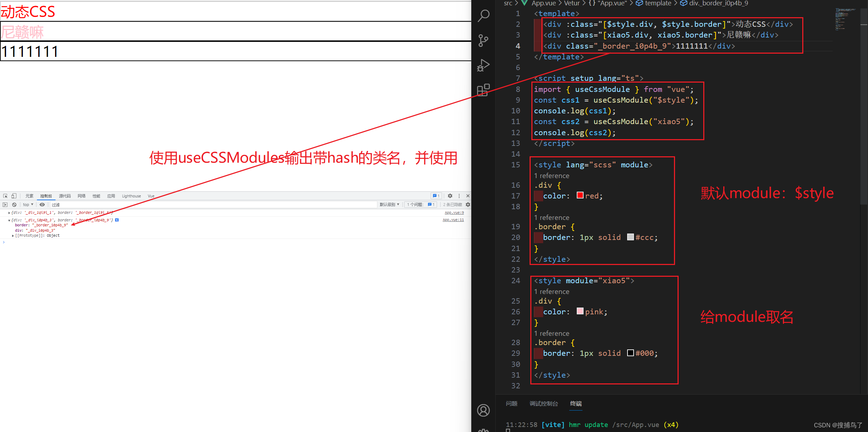Screen dimensions: 868x432
Task: Open the App.vue:9 source link
Action: click(454, 212)
